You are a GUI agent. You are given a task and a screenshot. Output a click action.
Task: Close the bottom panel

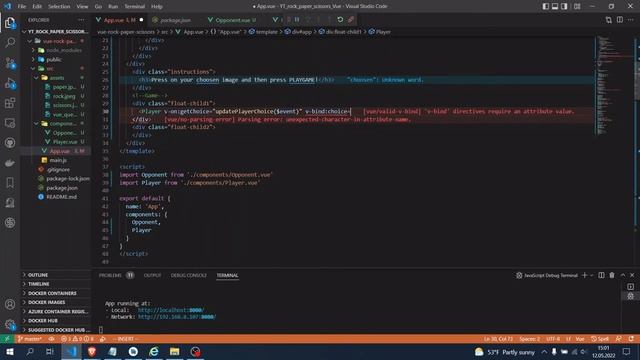click(632, 276)
